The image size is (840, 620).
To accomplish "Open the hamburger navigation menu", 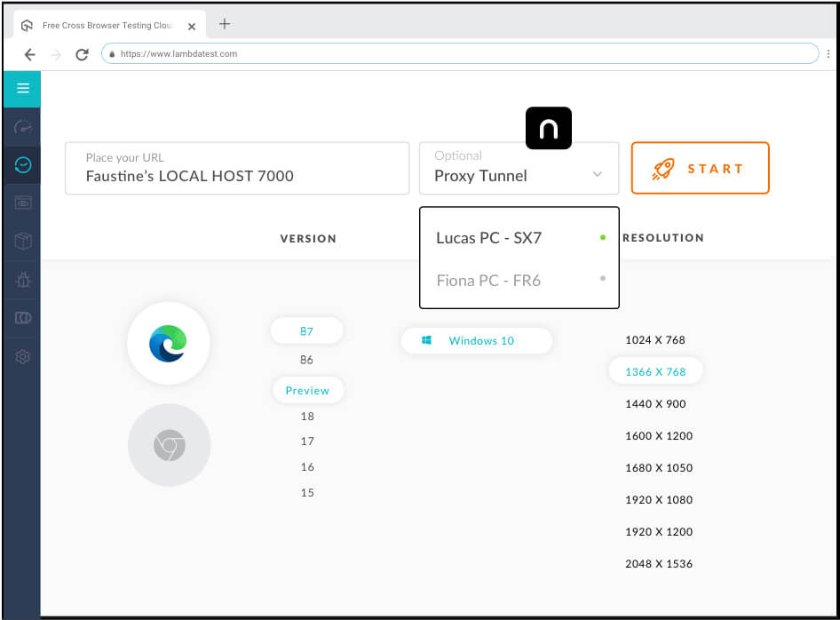I will tap(21, 89).
